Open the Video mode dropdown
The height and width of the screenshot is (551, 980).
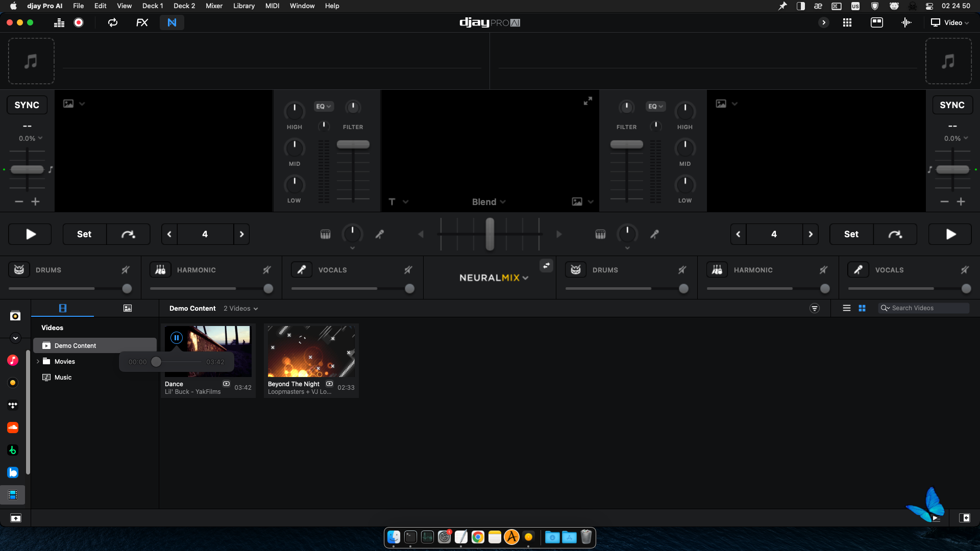(950, 22)
